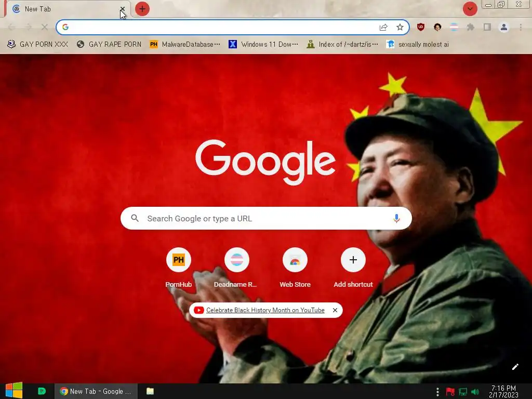This screenshot has width=532, height=399.
Task: Bookmark this tab with the star
Action: pos(400,27)
